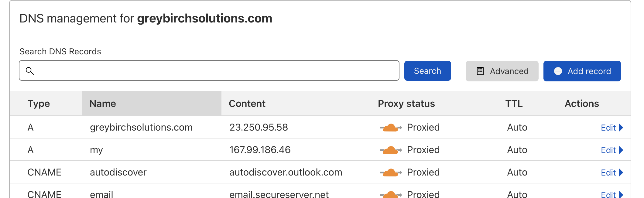Open the Edit link for the email record
644x198 pixels.
(608, 194)
